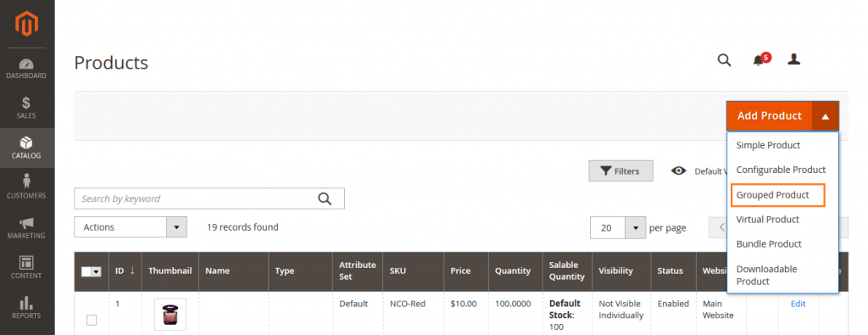Open the Customers sidebar menu

point(26,187)
